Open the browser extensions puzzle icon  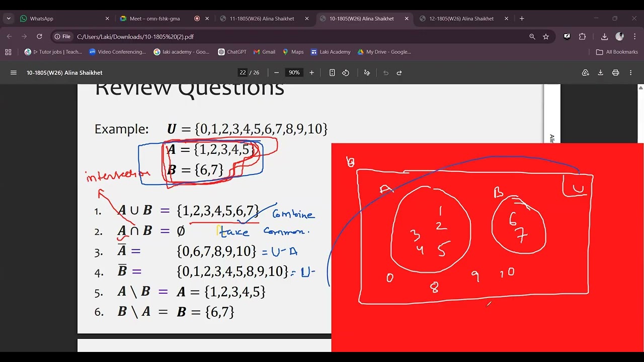tap(583, 37)
